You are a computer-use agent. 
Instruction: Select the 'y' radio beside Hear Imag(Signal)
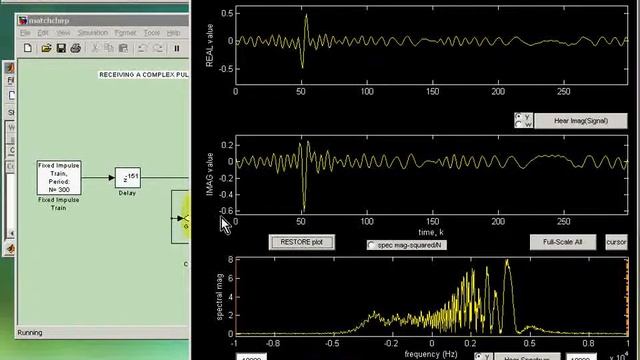pyautogui.click(x=518, y=116)
